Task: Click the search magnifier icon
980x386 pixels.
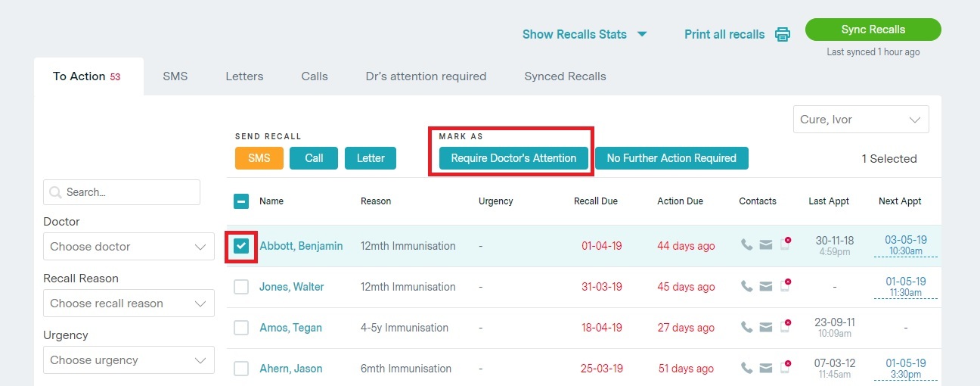Action: pyautogui.click(x=55, y=192)
